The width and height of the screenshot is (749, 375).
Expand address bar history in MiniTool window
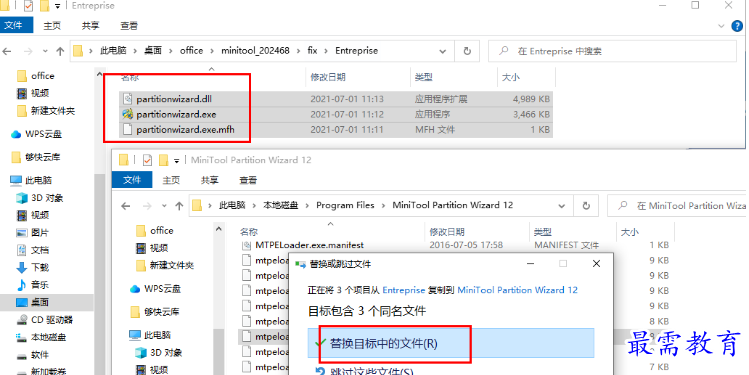[x=562, y=206]
